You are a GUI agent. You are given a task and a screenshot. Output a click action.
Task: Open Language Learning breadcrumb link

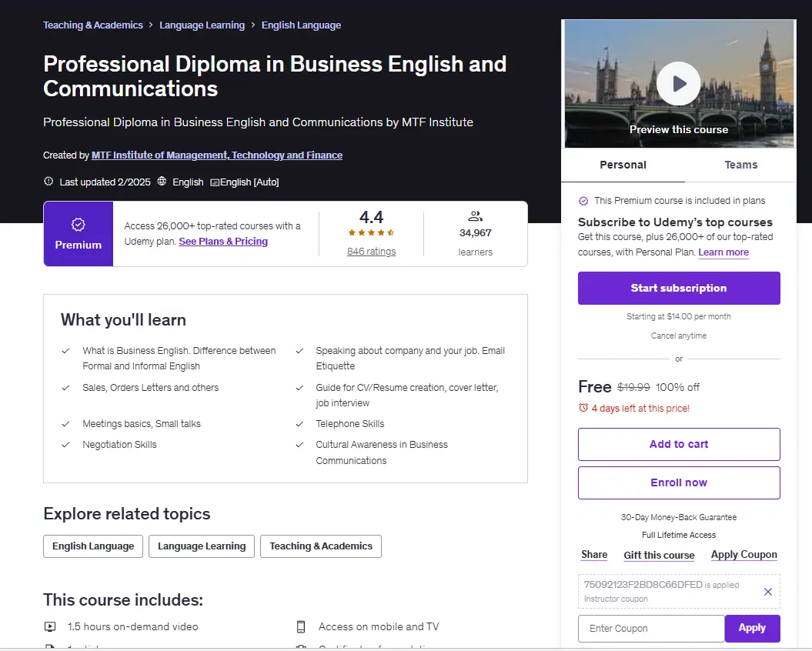(202, 25)
